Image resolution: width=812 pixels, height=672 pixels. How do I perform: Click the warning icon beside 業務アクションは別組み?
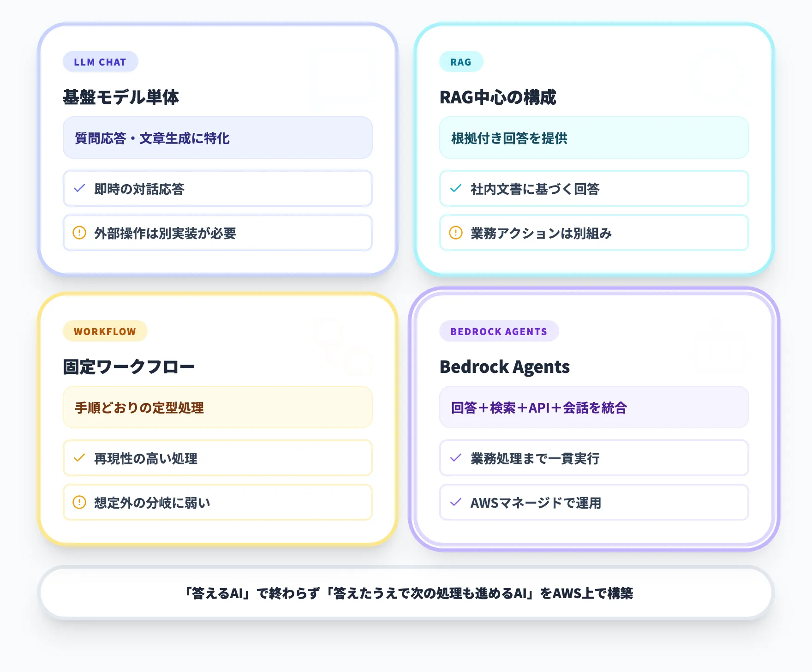tap(456, 234)
